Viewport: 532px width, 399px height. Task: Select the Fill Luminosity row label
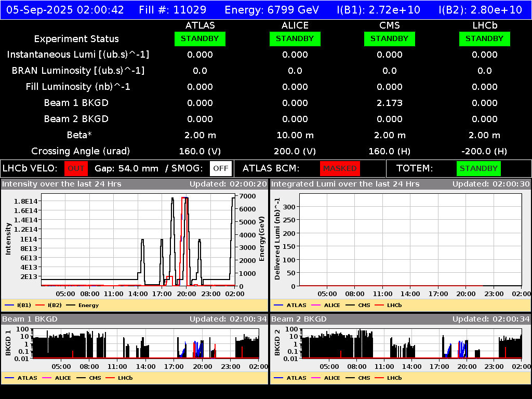pos(78,87)
